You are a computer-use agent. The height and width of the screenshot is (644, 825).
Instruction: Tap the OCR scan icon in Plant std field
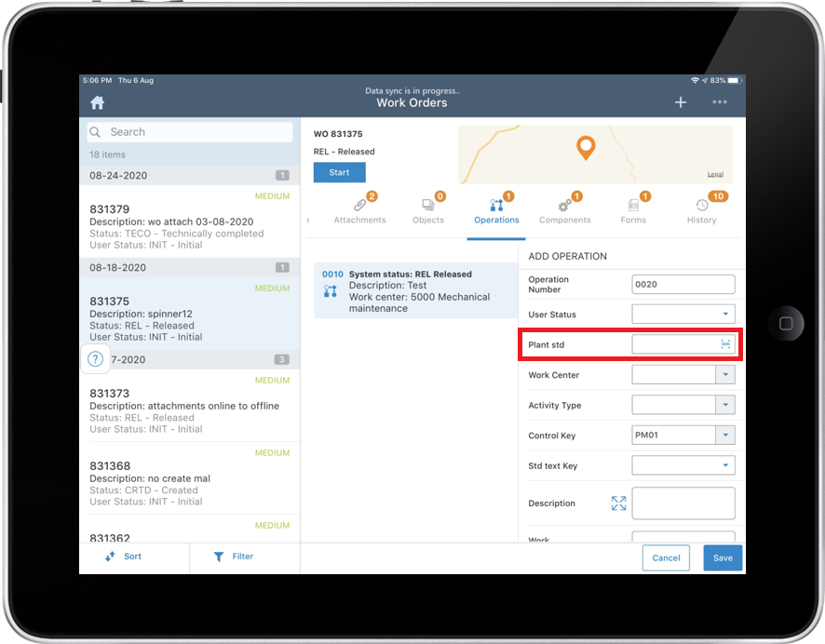coord(725,343)
